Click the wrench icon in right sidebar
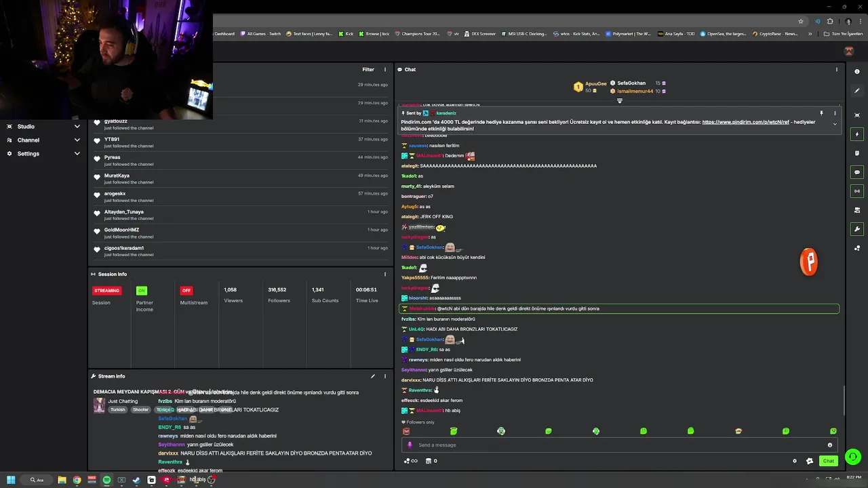The height and width of the screenshot is (488, 868). (x=857, y=229)
